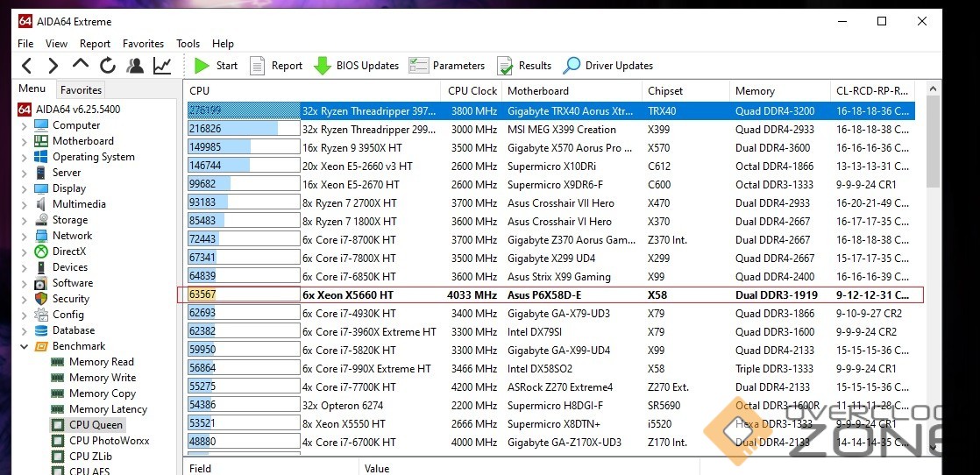Select Memory Write benchmark

point(93,378)
